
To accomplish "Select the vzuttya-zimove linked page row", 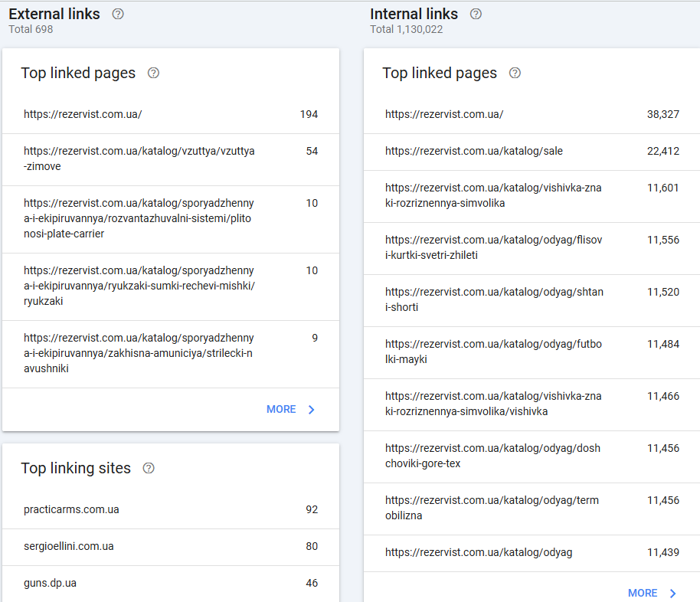I will 170,159.
